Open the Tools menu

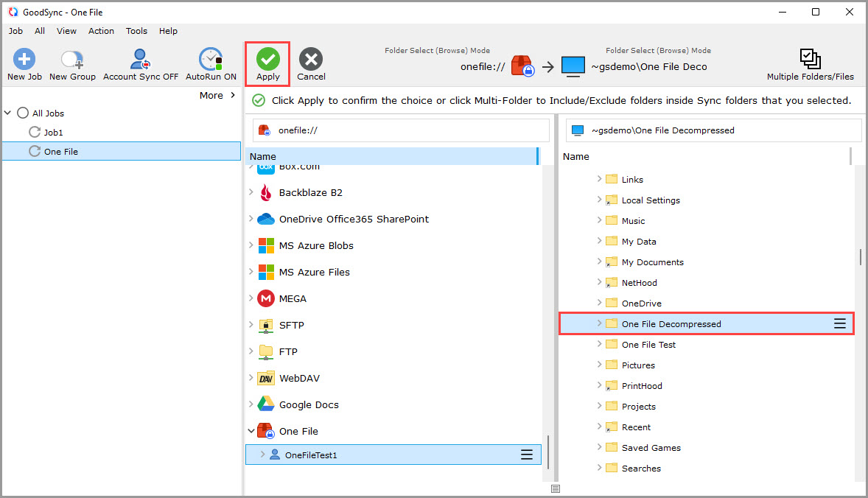(x=136, y=31)
